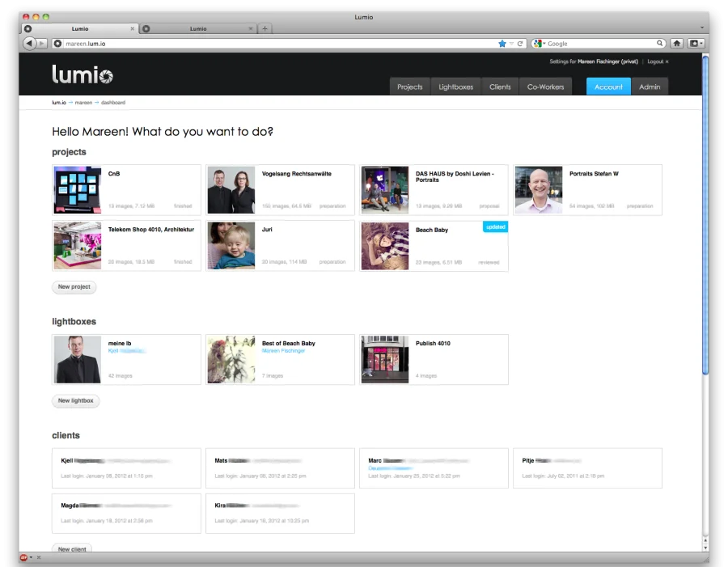
Task: Open the Beach Baby project thumbnail
Action: click(385, 246)
